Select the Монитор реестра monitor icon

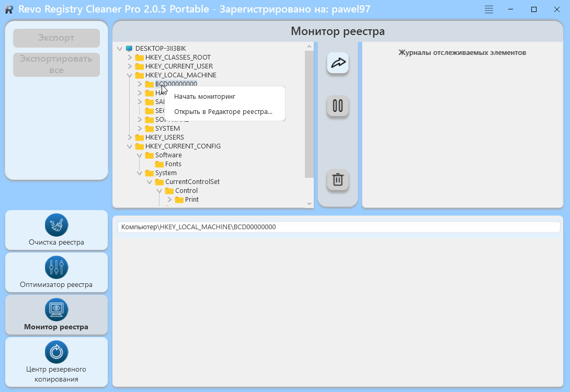(x=56, y=310)
